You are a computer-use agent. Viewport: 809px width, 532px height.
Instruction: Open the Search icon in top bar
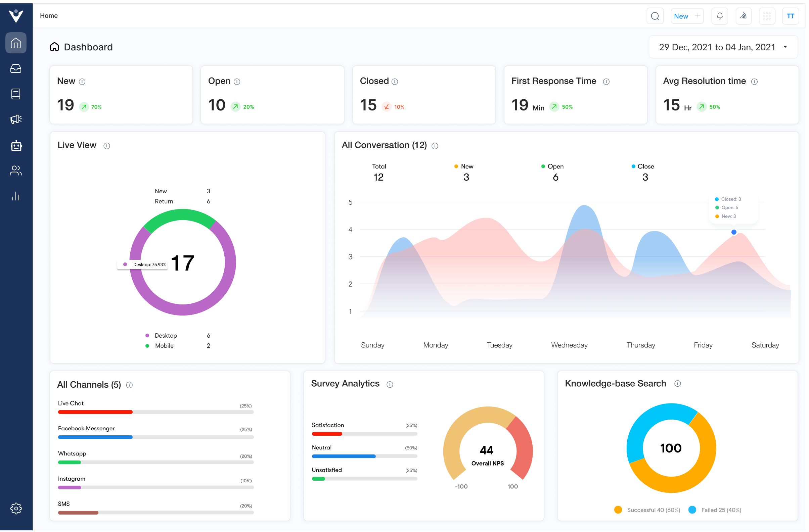(x=655, y=16)
